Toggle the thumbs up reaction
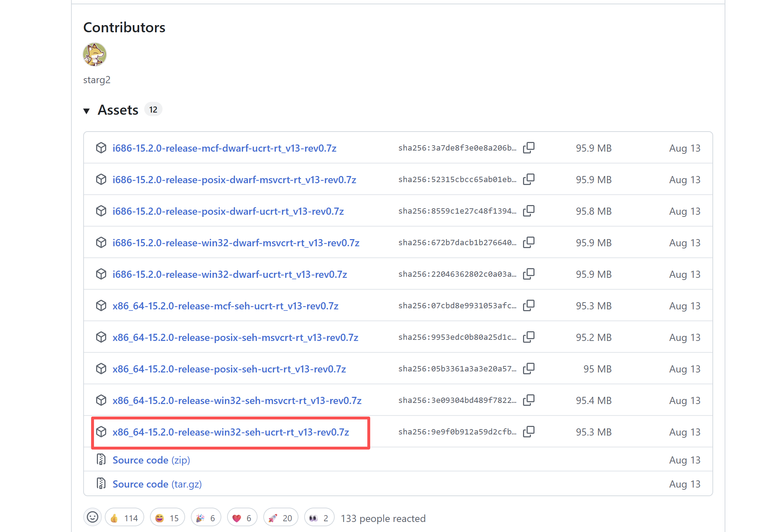This screenshot has width=777, height=532. (124, 518)
